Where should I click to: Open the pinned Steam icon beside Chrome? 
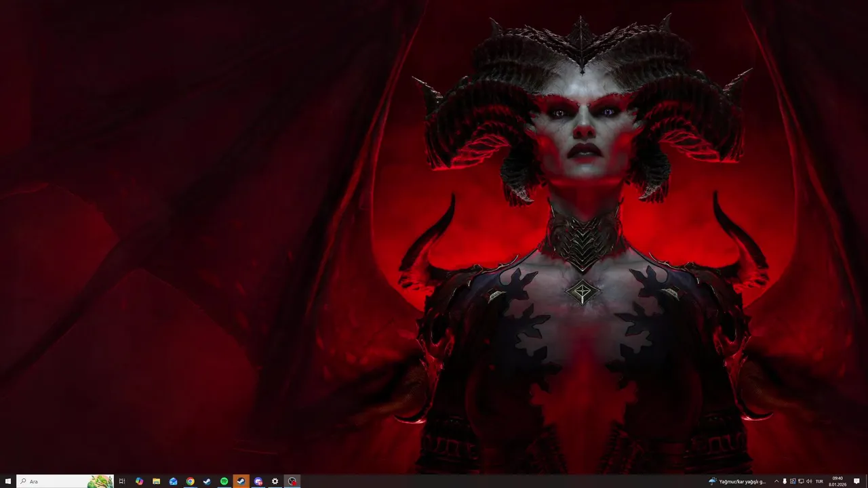(207, 481)
